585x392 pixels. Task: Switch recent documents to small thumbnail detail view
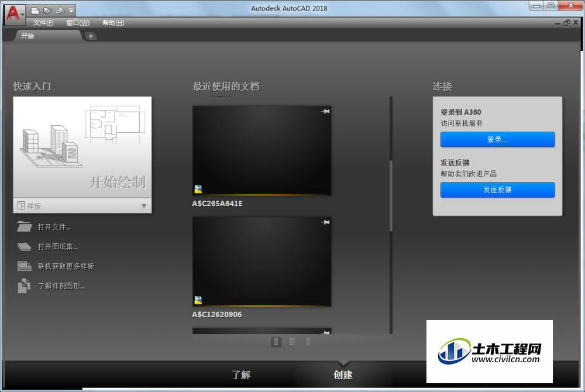click(292, 342)
